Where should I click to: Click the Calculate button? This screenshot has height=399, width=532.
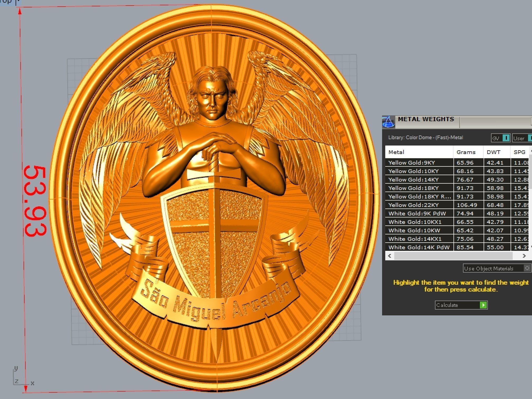coord(461,305)
